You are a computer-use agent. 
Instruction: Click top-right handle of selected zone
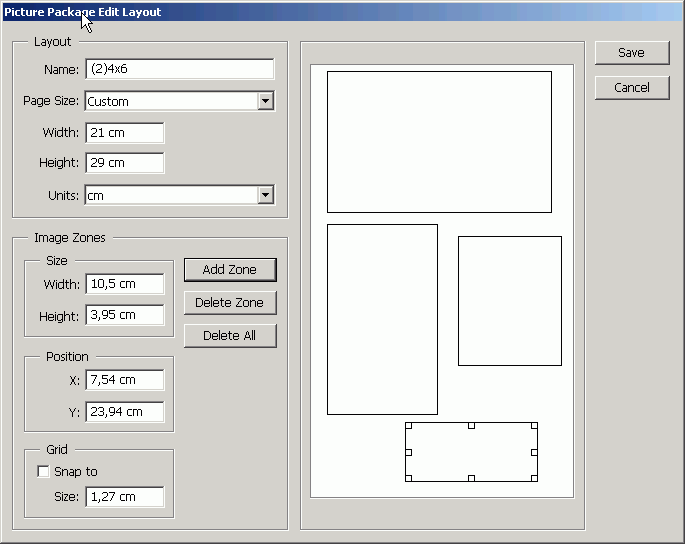(x=534, y=426)
